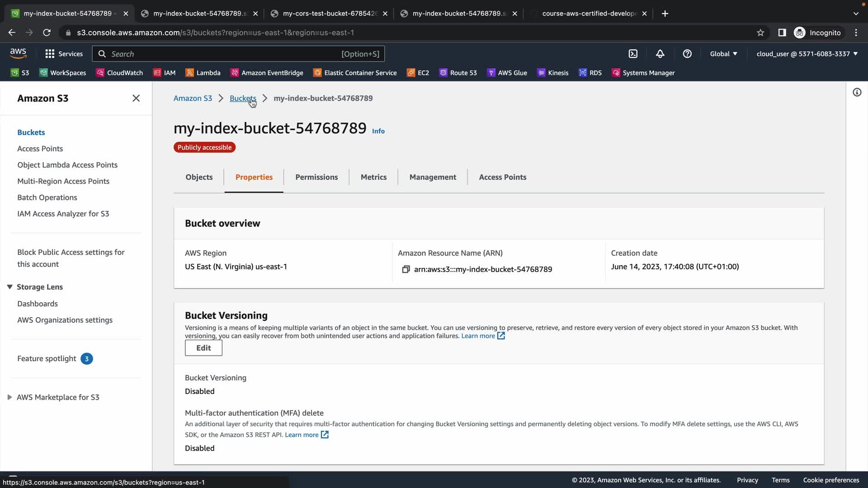Copy the bucket ARN with copy icon
This screenshot has height=488, width=868.
[x=406, y=269]
